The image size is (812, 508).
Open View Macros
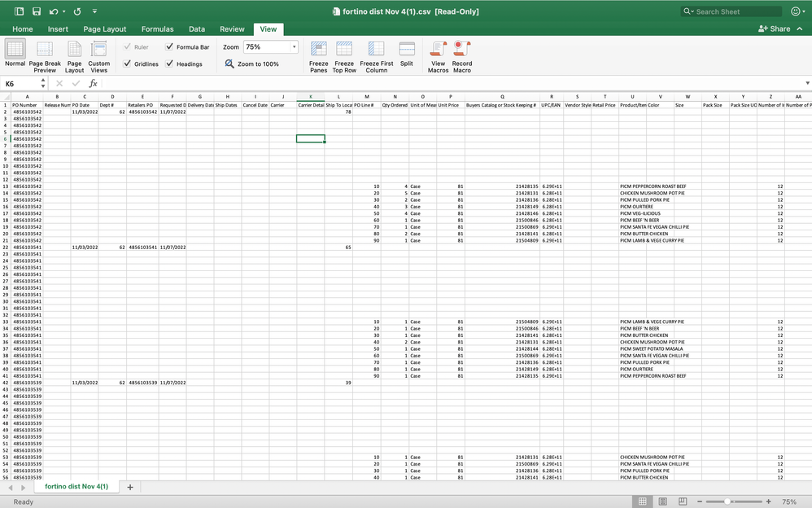click(x=438, y=56)
